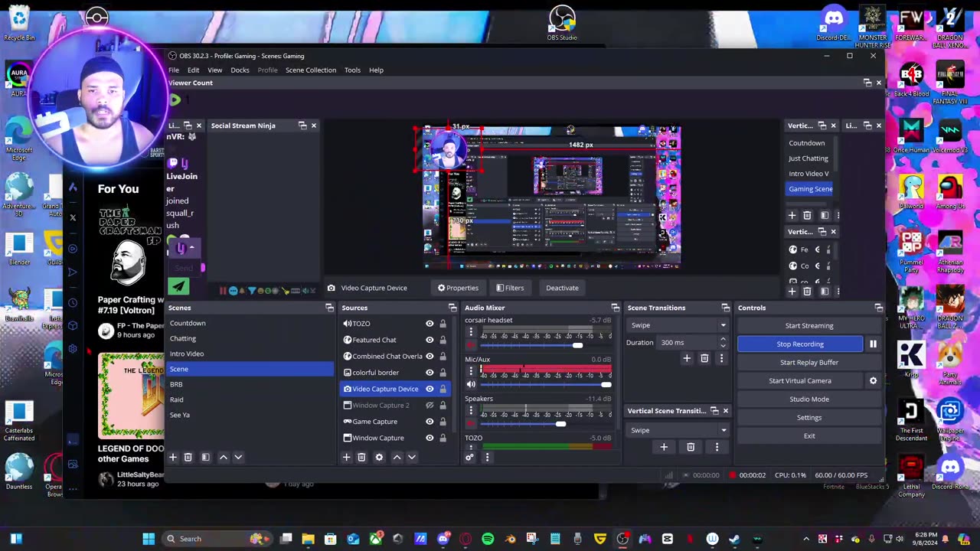Remove selected scene using Scenes trash icon

(x=188, y=457)
